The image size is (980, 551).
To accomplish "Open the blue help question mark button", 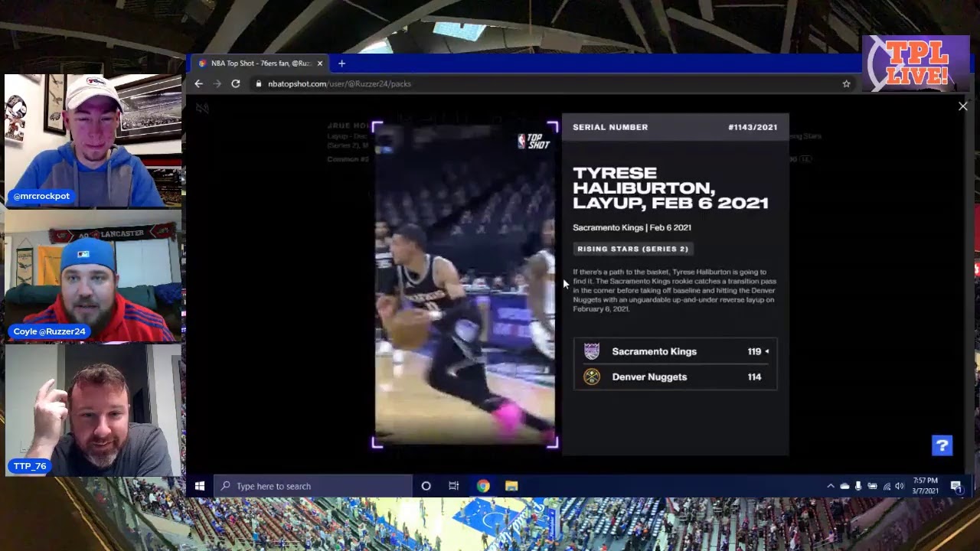I will coord(942,445).
